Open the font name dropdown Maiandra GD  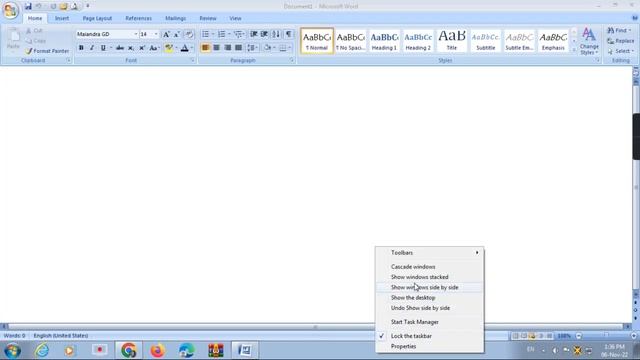[136, 34]
